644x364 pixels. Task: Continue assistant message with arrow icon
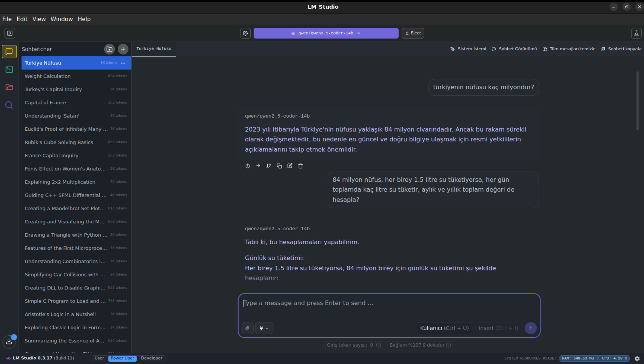point(258,166)
